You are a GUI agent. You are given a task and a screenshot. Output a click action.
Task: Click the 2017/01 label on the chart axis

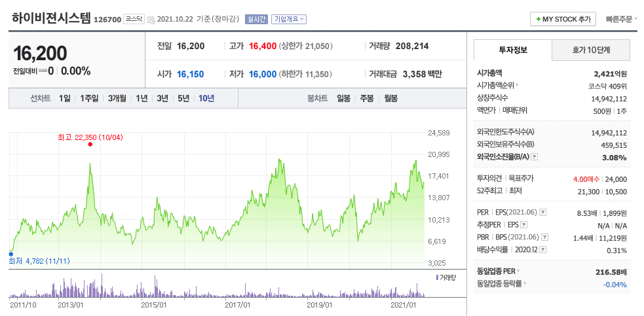tap(238, 305)
